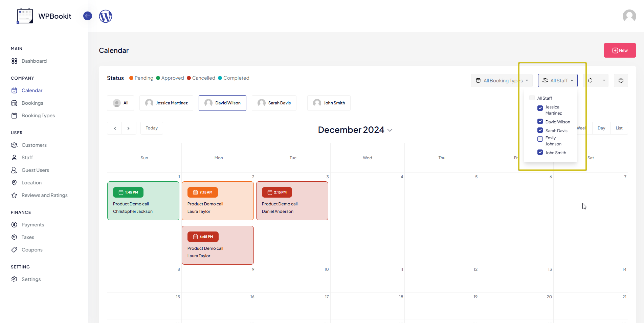Open All Booking Types dropdown
This screenshot has width=644, height=323.
502,81
